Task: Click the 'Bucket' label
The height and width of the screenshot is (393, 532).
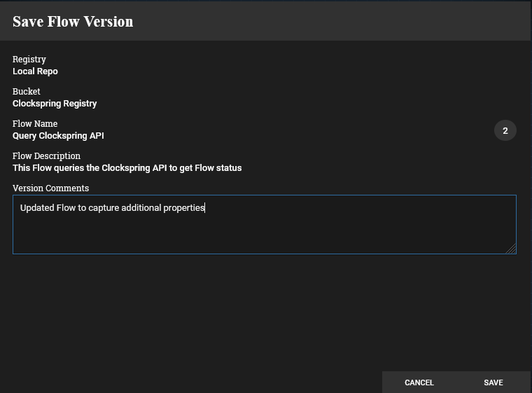Action: (27, 91)
